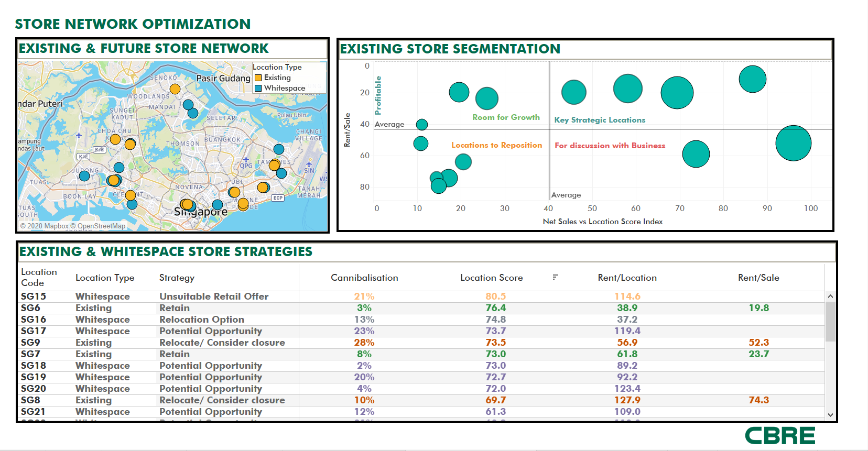
Task: Select row code SG20
Action: point(34,389)
